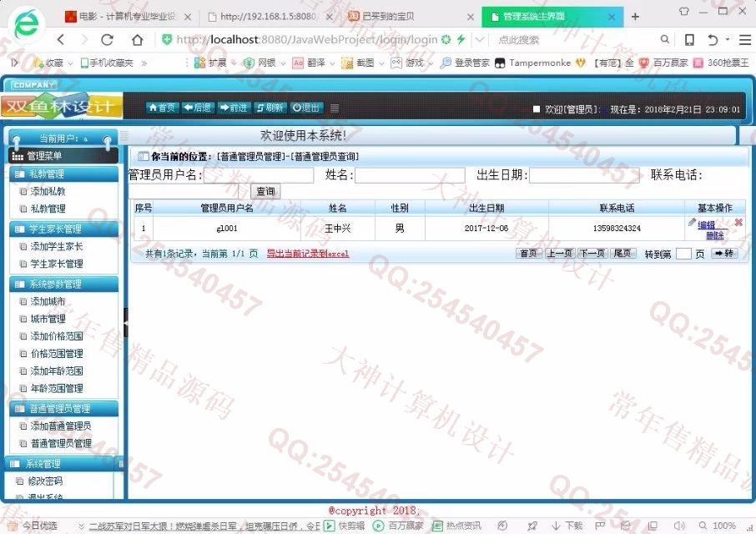Expand the 扩展 extensions dropdown
Viewport: 756px width, 534px height.
[234, 63]
